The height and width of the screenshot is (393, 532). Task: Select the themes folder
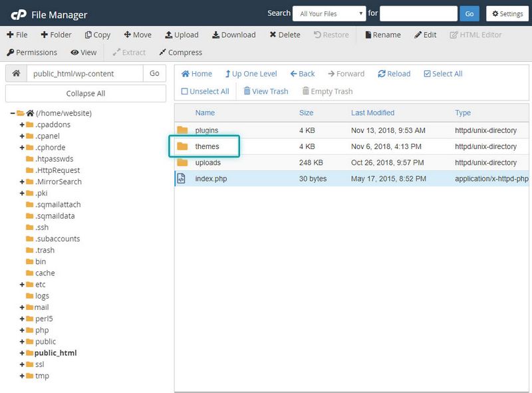pyautogui.click(x=352, y=146)
